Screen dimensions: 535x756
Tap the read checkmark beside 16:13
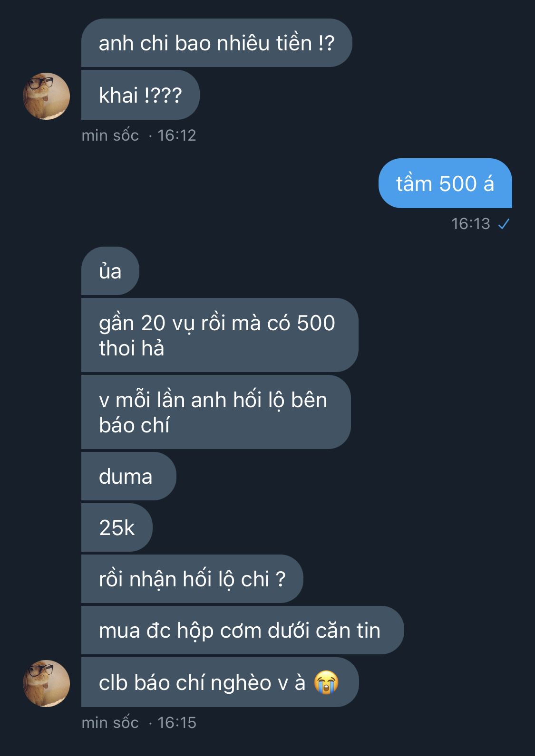coord(504,224)
